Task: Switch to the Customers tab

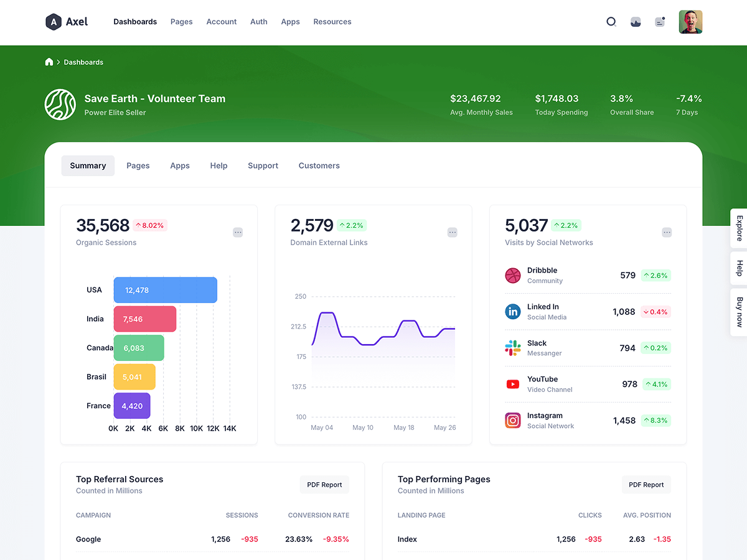Action: click(x=319, y=166)
